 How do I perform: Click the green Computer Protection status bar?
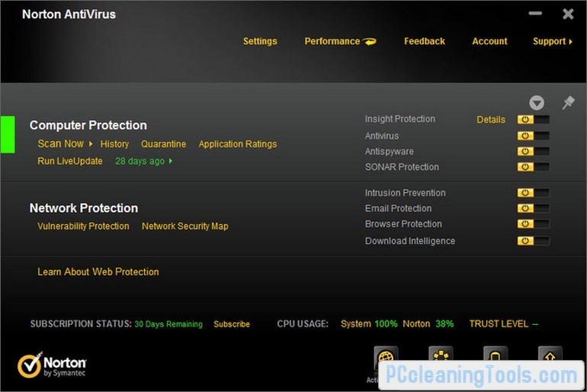click(8, 134)
